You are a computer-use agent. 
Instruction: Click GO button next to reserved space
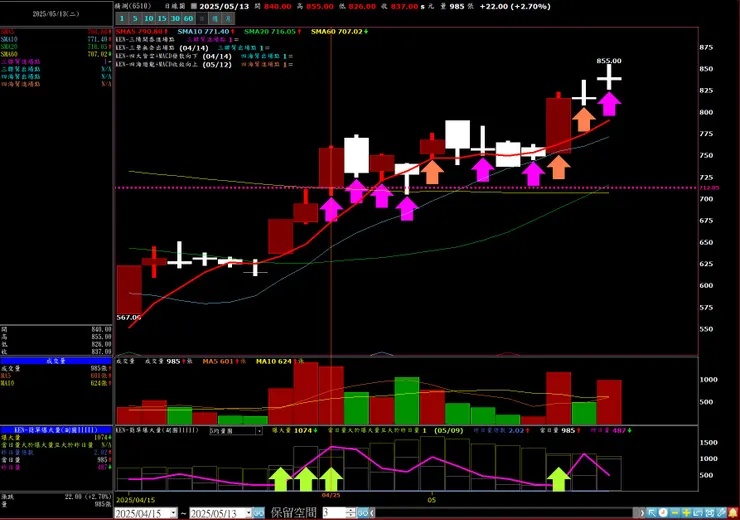[362, 513]
